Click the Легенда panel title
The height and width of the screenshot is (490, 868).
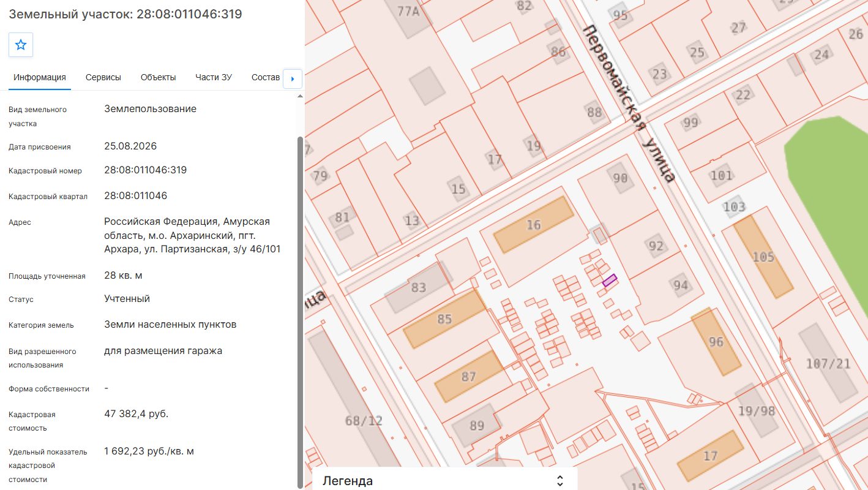point(348,481)
